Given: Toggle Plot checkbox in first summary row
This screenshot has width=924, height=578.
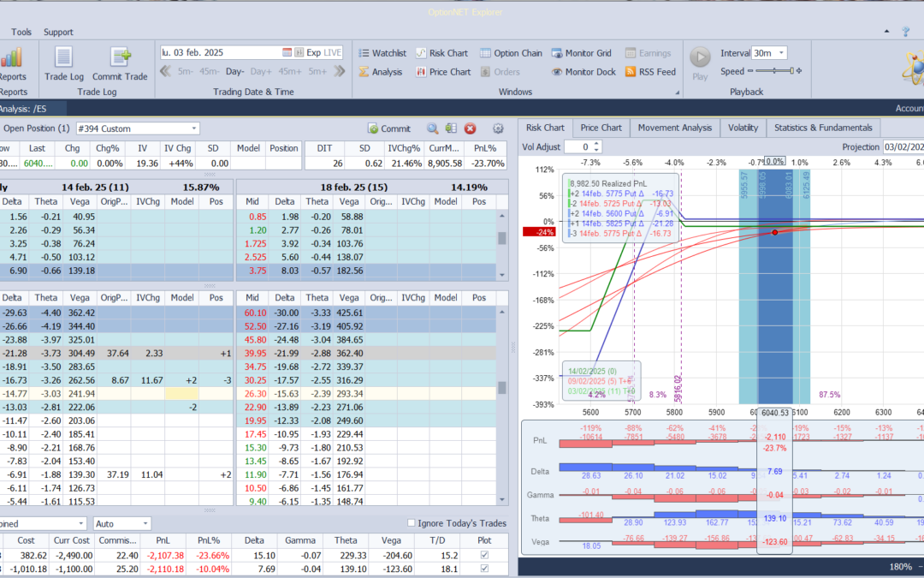Looking at the screenshot, I should pos(485,555).
